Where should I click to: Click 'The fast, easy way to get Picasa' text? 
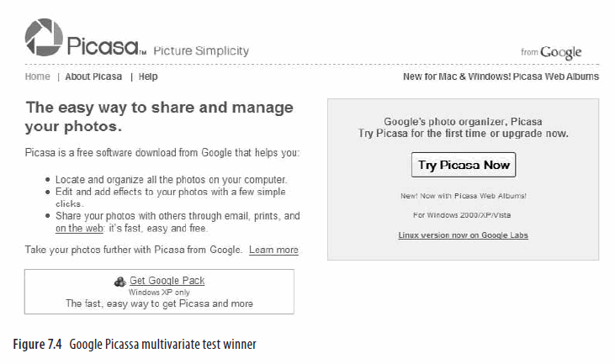(159, 303)
